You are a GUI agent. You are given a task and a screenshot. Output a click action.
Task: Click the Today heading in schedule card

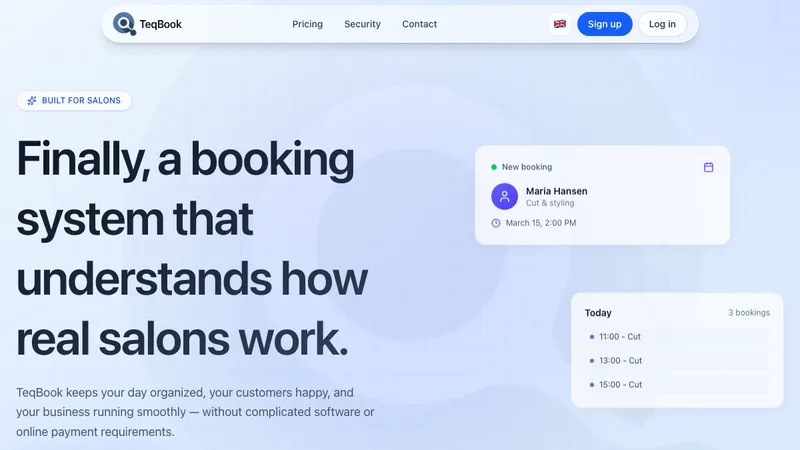[x=598, y=313]
